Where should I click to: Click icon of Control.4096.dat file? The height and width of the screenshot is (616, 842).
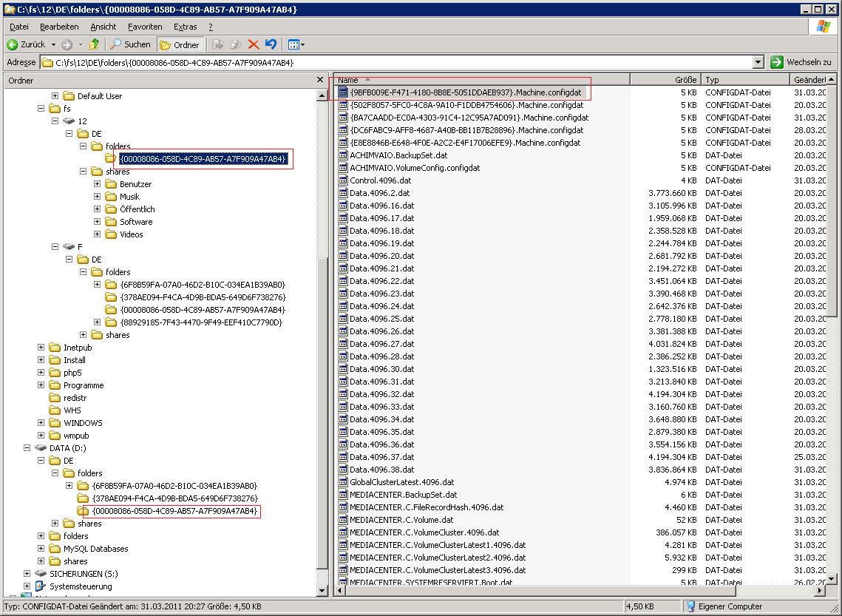343,180
